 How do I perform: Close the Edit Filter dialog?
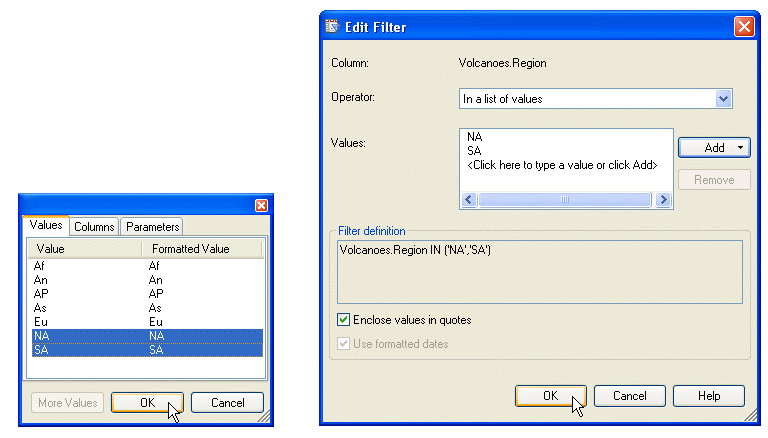pos(743,27)
